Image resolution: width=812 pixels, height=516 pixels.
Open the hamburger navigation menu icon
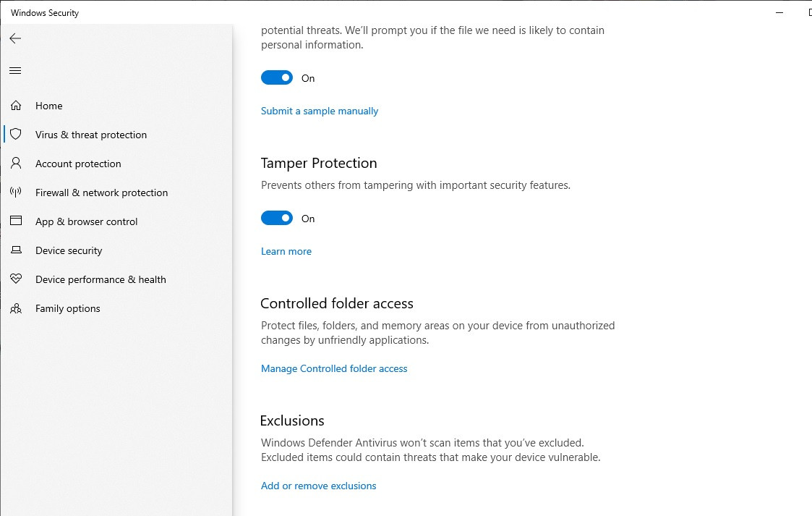(x=15, y=70)
